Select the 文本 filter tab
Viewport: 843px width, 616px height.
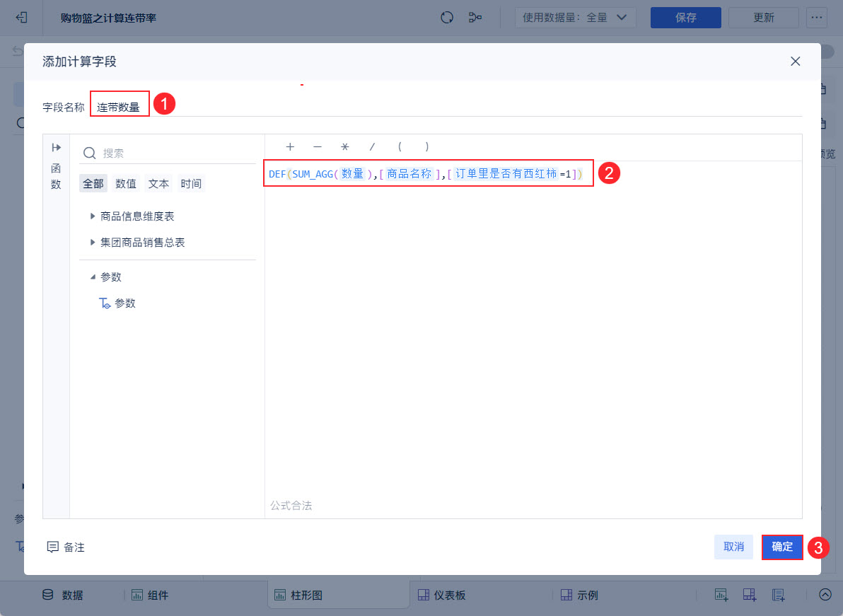pos(158,184)
